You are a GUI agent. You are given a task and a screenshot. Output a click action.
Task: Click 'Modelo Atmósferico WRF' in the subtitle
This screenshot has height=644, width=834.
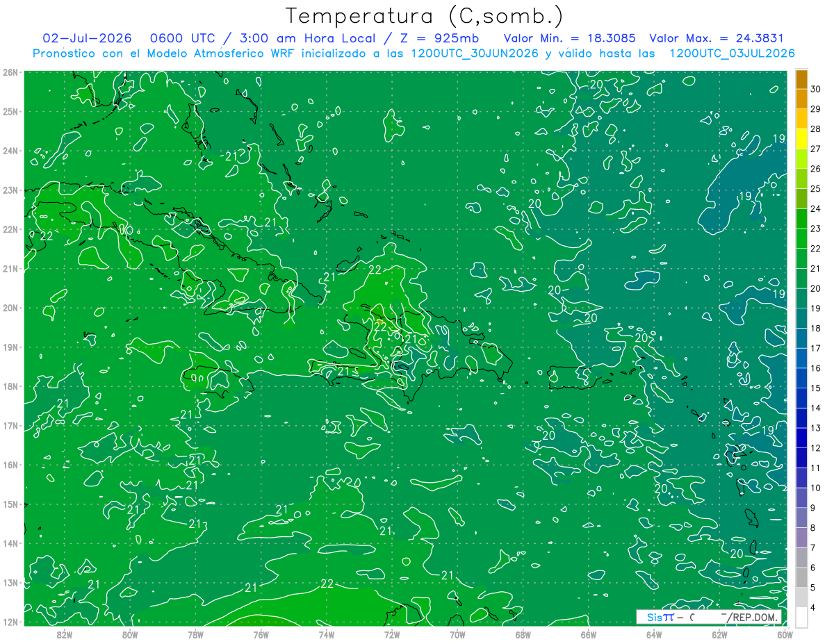[x=212, y=53]
